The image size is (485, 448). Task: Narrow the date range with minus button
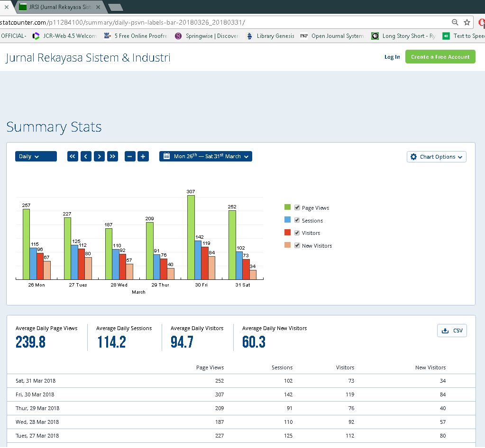coord(130,156)
